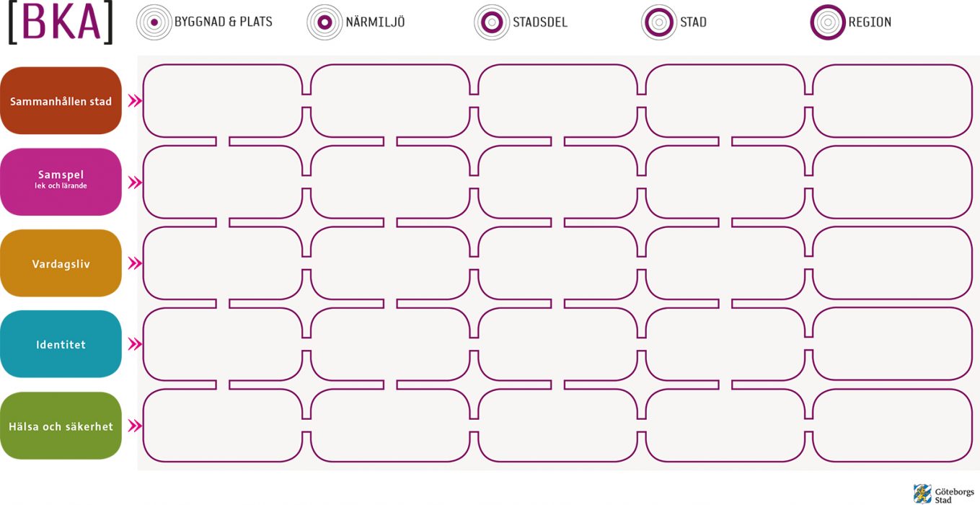Click the Närmiljö concentric circle icon
Image resolution: width=980 pixels, height=505 pixels.
point(325,22)
